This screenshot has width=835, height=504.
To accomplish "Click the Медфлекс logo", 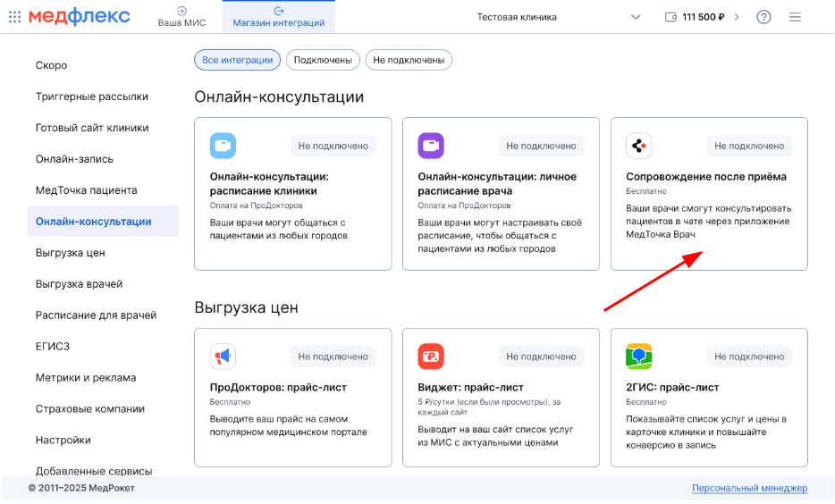I will (79, 17).
